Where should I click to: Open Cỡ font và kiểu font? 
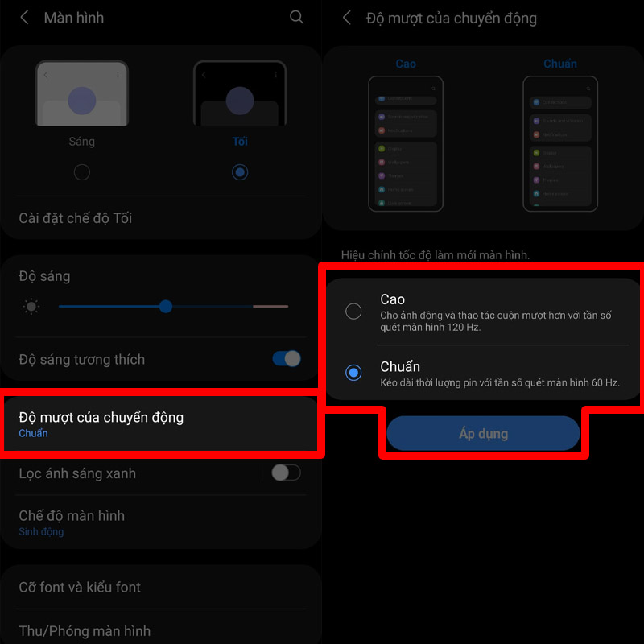pos(160,588)
